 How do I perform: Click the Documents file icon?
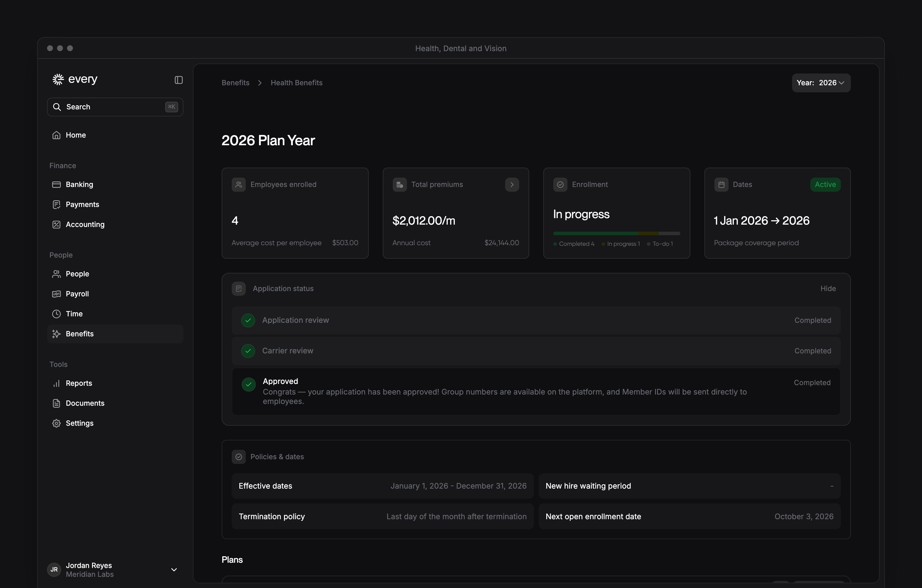coord(56,403)
